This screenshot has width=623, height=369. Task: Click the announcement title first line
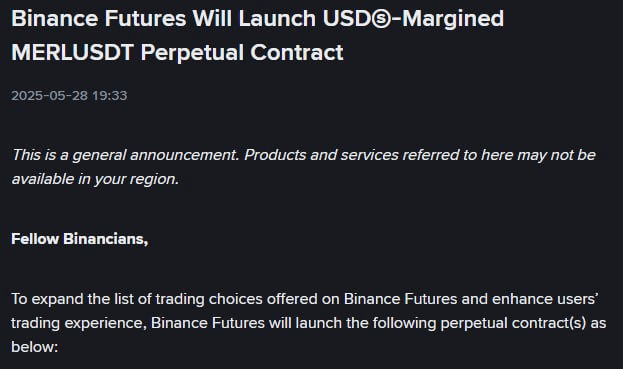pos(257,19)
